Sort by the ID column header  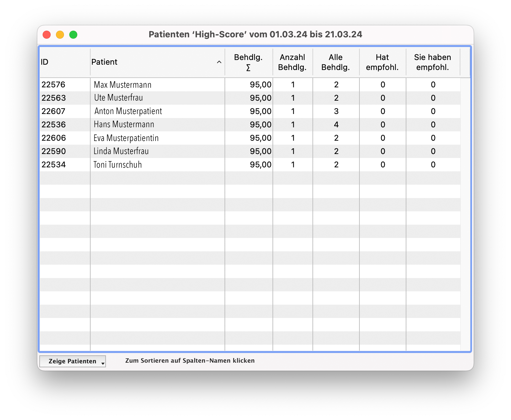[45, 62]
